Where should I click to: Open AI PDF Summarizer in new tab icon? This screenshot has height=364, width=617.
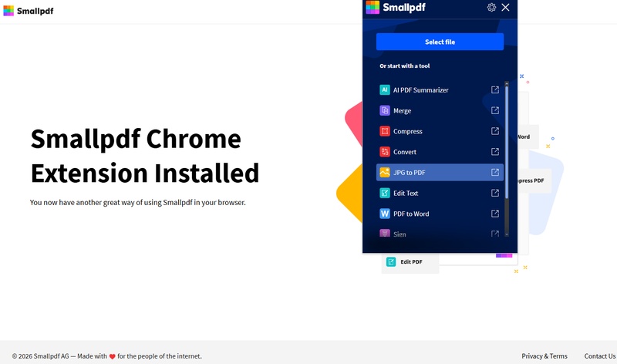pos(495,89)
